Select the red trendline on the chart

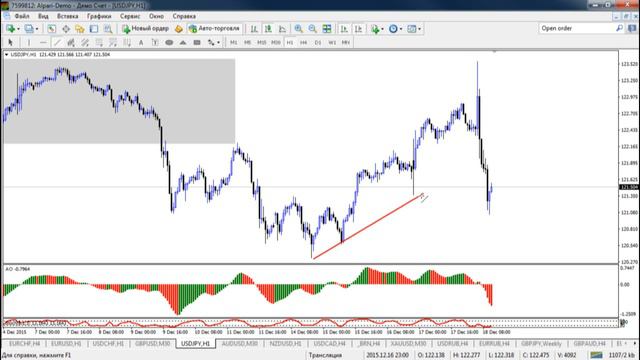367,227
